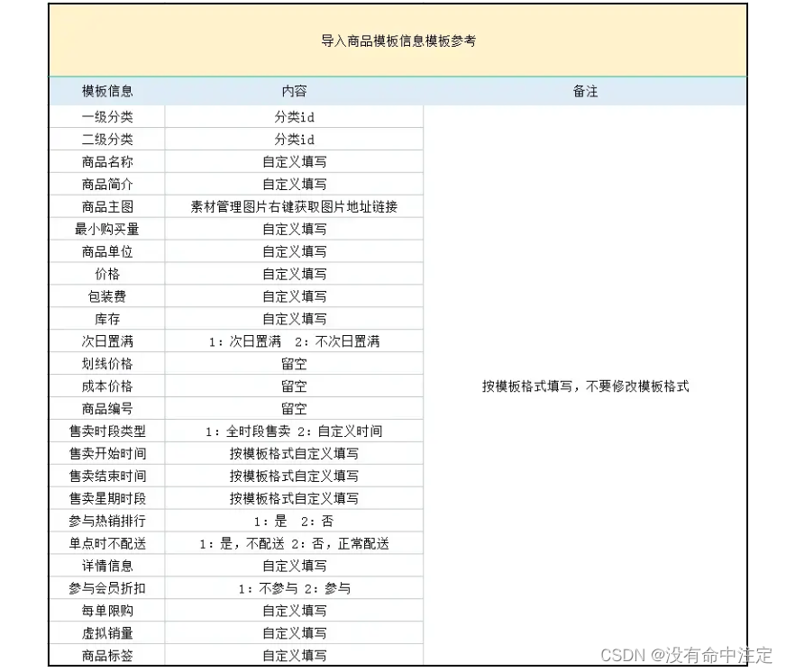Click '按模板格式自定义填写' in the 售卖结束时间 row
Image resolution: width=786 pixels, height=672 pixels.
[294, 476]
